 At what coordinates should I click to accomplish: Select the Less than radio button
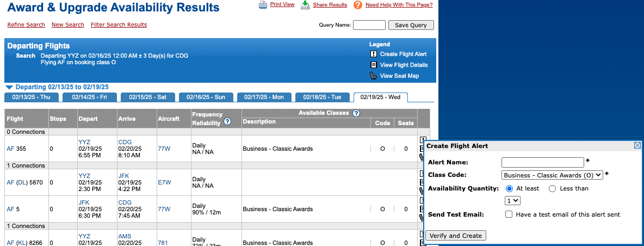(553, 188)
